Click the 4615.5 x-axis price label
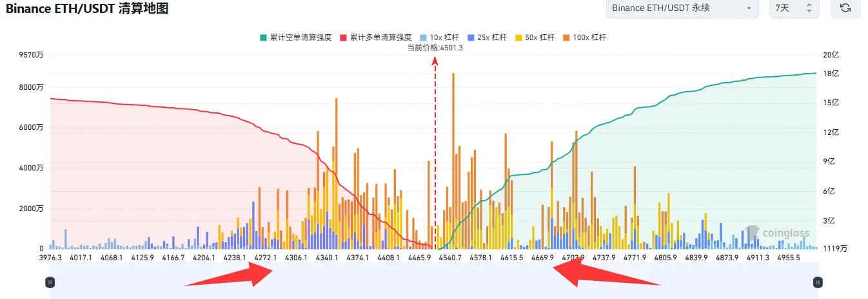 click(x=511, y=258)
